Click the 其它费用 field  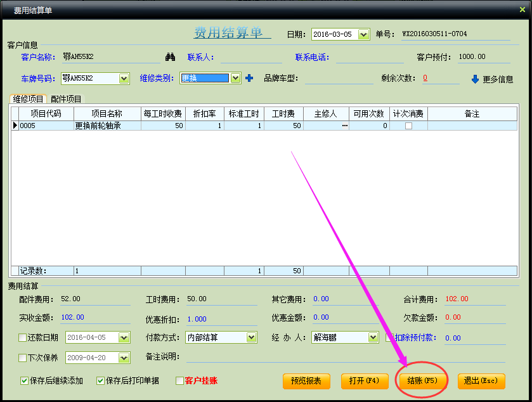pyautogui.click(x=346, y=299)
